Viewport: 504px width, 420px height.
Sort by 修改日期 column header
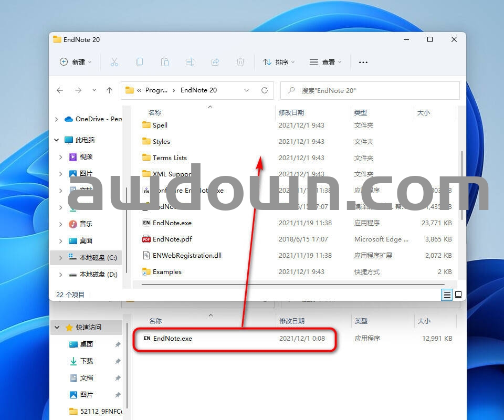pos(291,112)
